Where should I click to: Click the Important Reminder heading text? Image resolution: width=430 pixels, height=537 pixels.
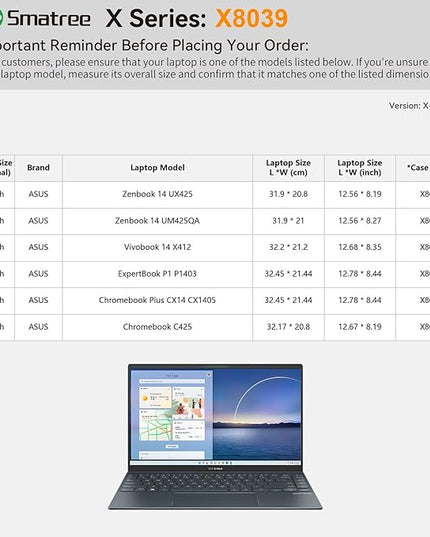click(154, 46)
